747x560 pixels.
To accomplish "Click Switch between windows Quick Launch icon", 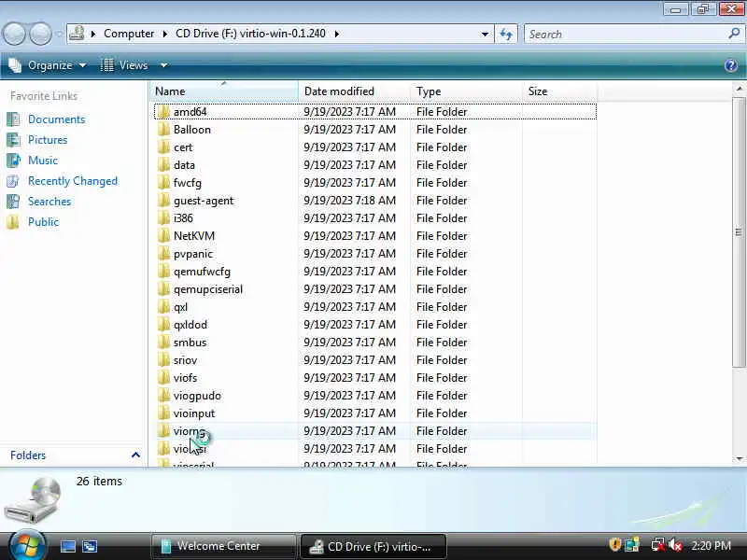I will pos(90,546).
